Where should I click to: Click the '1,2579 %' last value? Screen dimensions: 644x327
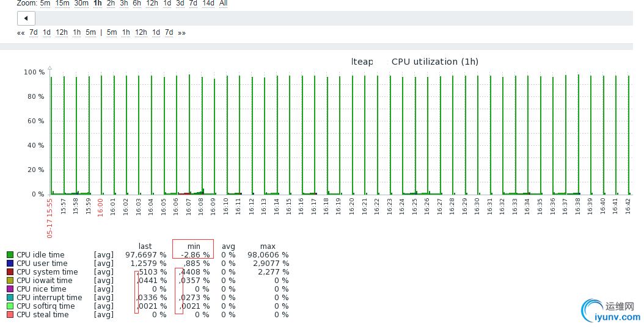pyautogui.click(x=148, y=264)
